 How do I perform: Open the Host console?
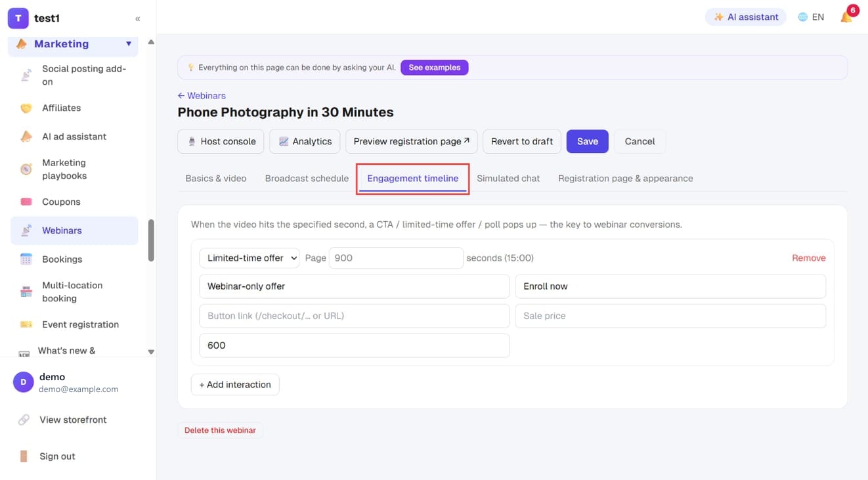click(x=221, y=141)
